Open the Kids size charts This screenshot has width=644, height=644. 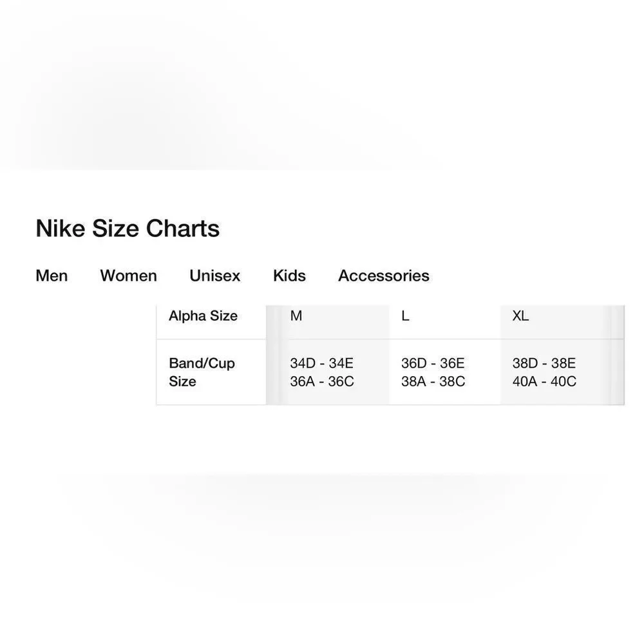tap(290, 276)
